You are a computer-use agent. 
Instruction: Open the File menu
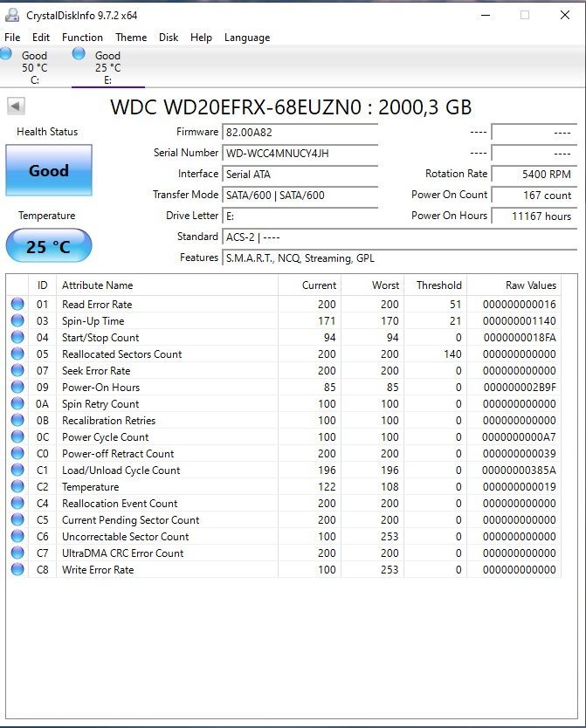(x=12, y=38)
